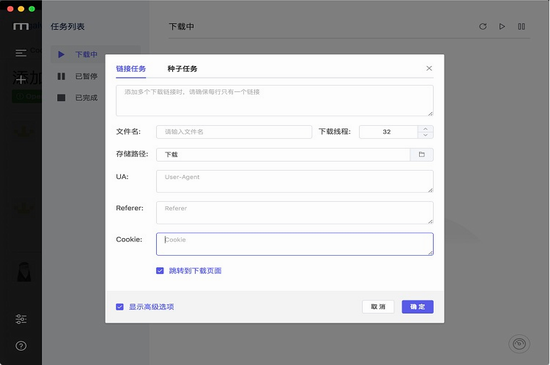The height and width of the screenshot is (365, 550).
Task: Open the preferences sliders icon in sidebar
Action: 21,319
